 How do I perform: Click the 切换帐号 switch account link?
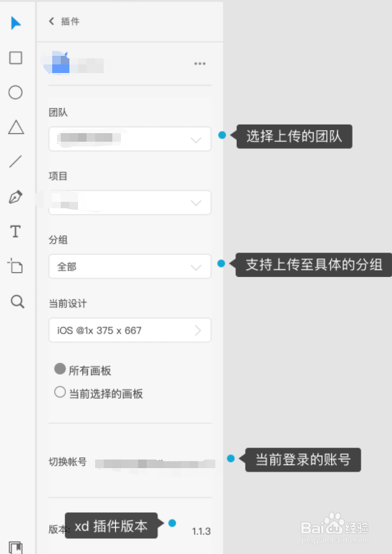coord(67,462)
